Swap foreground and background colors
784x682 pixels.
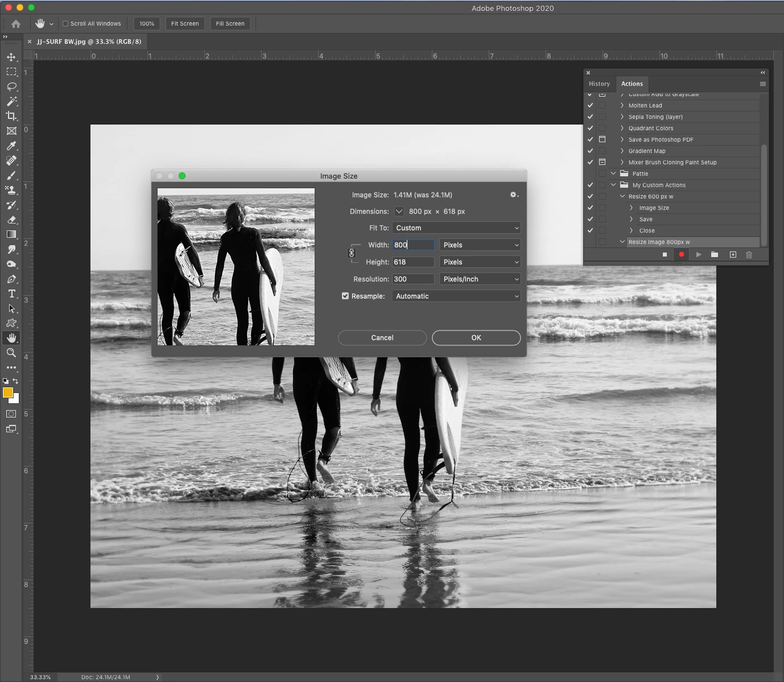coord(15,381)
